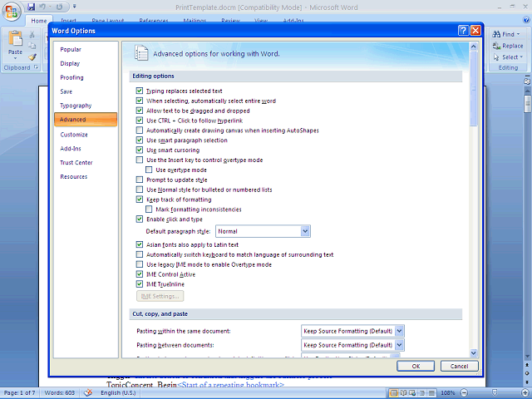Adjust the zoom slider handle
Viewport: 532px width, 399px height.
495,393
